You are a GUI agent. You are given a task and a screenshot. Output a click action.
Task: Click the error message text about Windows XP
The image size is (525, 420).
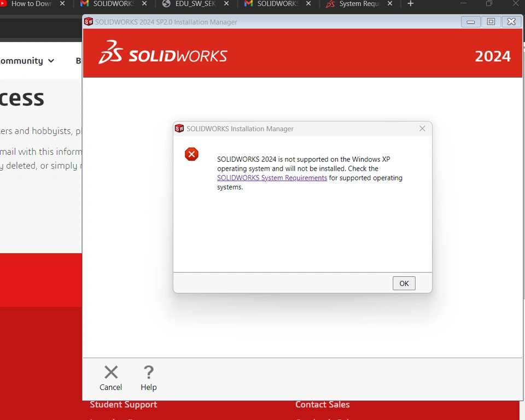(310, 173)
